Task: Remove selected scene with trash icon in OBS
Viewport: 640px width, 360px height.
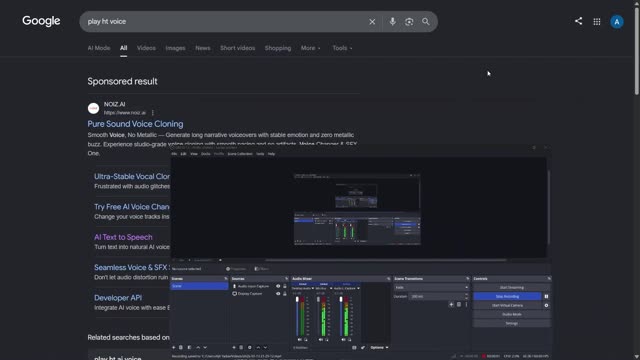Action: tap(181, 347)
